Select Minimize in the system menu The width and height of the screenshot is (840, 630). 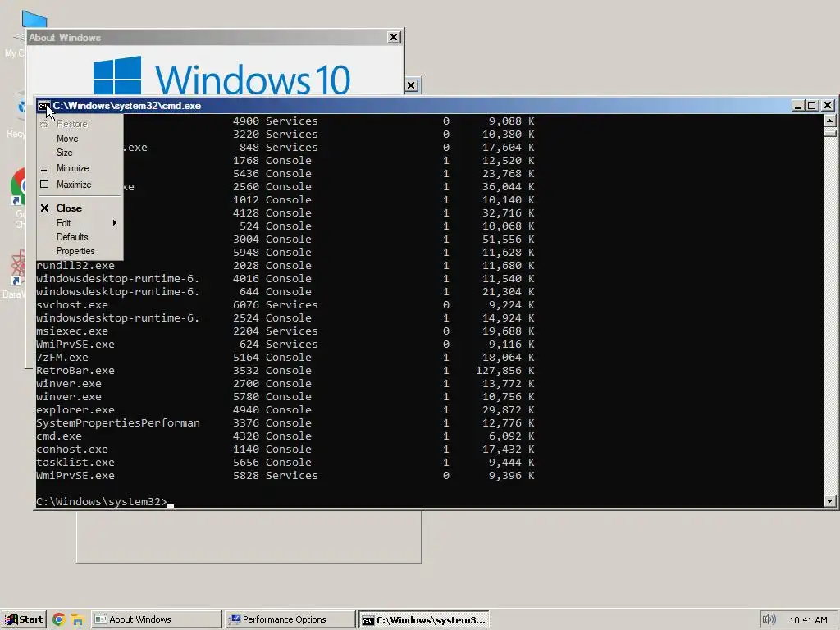72,168
